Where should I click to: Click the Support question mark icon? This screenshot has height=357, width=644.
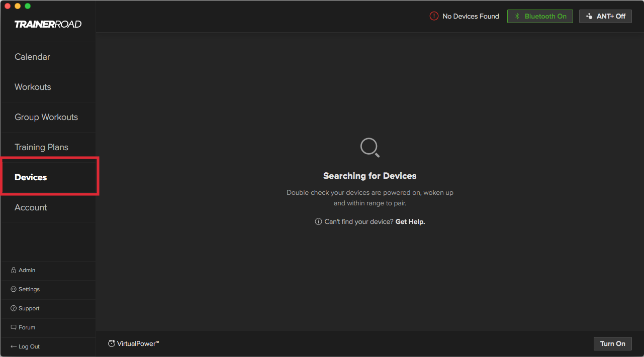point(14,308)
